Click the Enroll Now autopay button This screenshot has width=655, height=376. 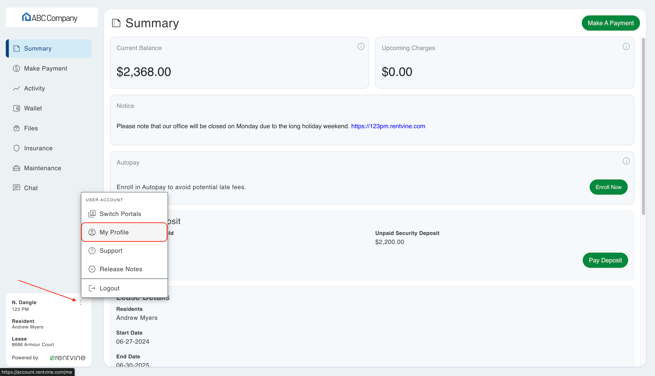(x=608, y=187)
